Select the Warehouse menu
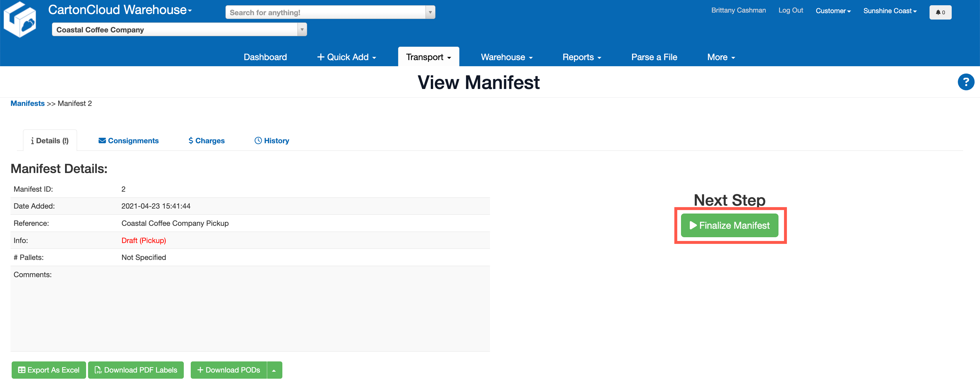Screen dimensions: 980x388 coord(506,57)
